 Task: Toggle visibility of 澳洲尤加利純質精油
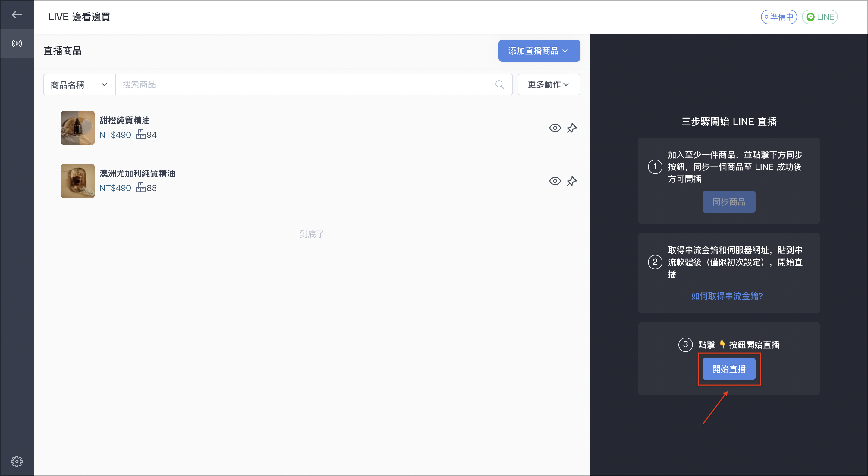[x=555, y=181]
